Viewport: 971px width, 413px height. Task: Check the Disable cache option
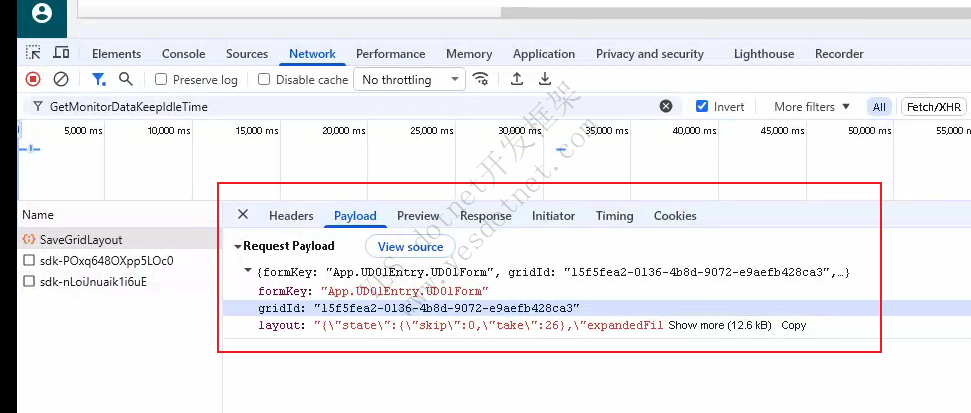click(264, 80)
